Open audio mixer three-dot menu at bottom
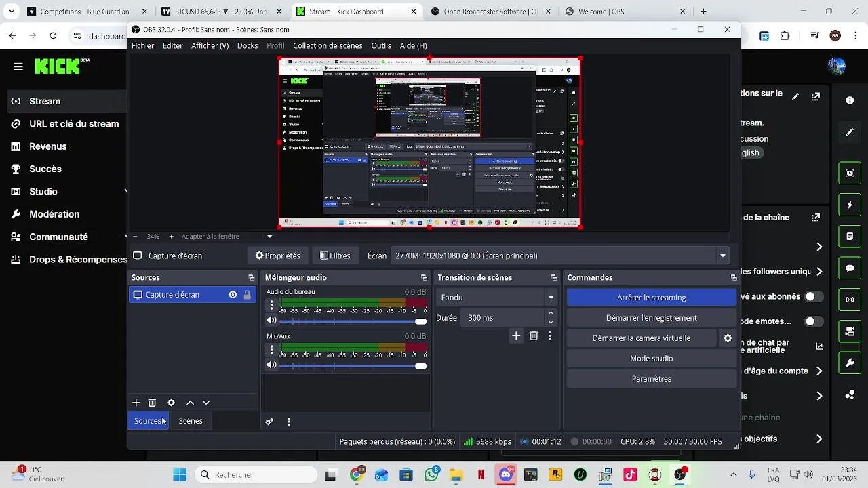868x488 pixels. [x=289, y=422]
